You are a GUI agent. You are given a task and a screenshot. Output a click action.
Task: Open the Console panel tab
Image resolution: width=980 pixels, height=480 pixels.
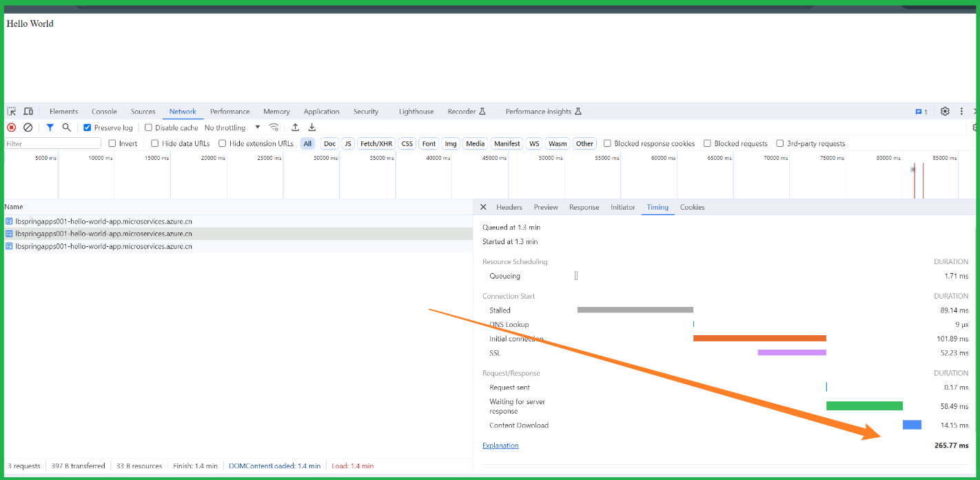[x=104, y=111]
